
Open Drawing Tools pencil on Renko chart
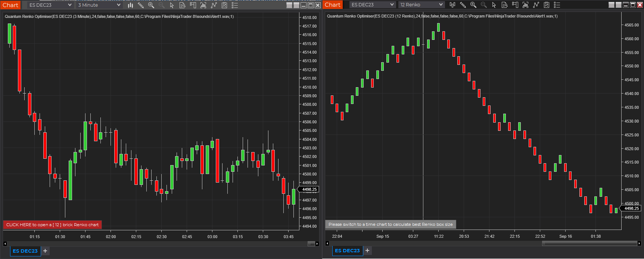pyautogui.click(x=463, y=5)
